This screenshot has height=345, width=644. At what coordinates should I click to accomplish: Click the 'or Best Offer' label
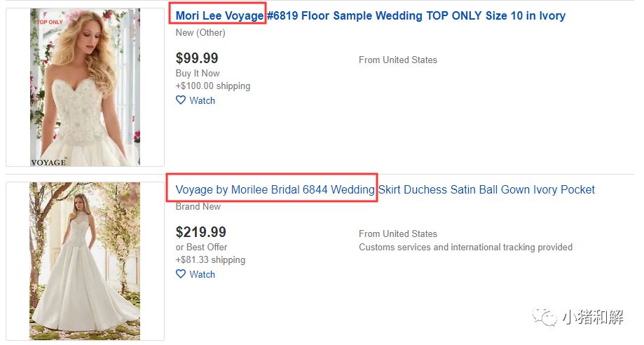202,247
